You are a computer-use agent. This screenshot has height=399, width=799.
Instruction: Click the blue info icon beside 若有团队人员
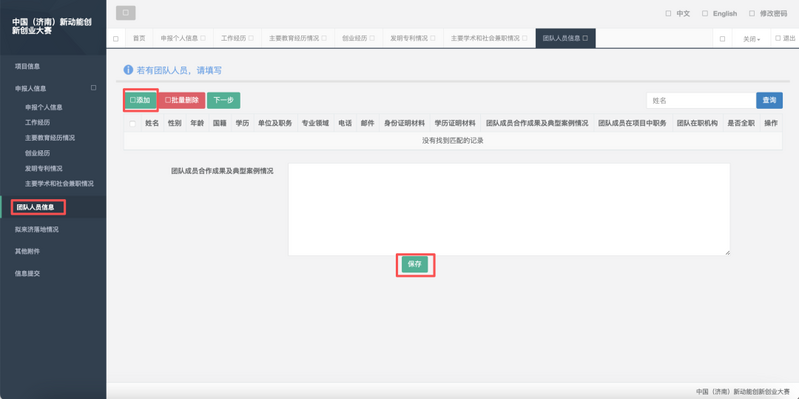128,70
